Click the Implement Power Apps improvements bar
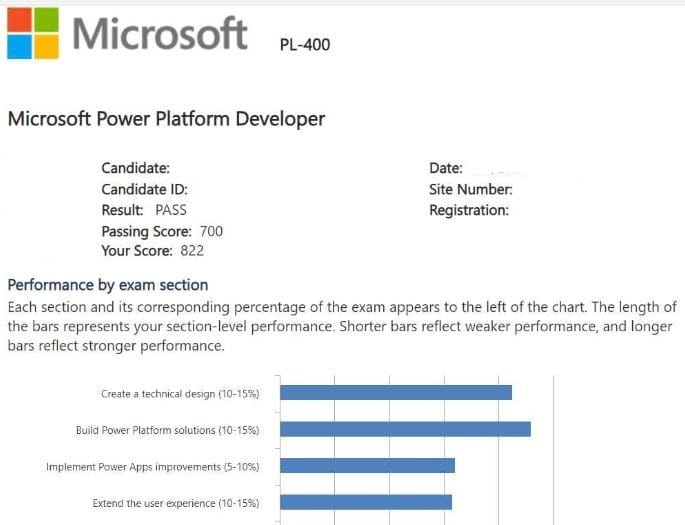Image resolution: width=685 pixels, height=525 pixels. click(x=367, y=466)
